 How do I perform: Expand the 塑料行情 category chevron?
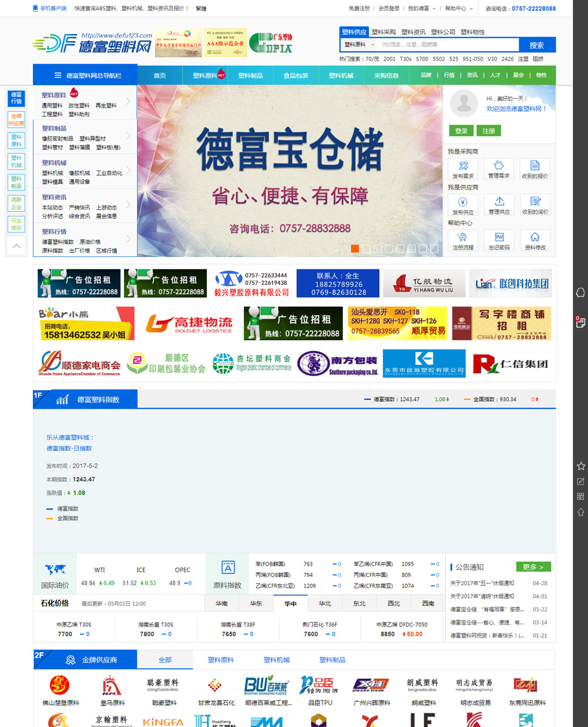(x=128, y=239)
